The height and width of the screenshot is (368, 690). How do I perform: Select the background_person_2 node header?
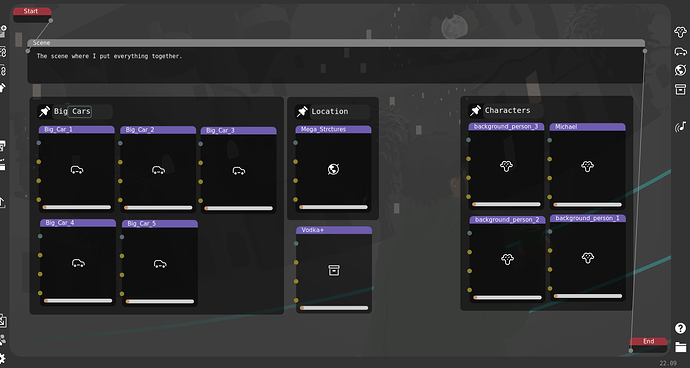507,220
